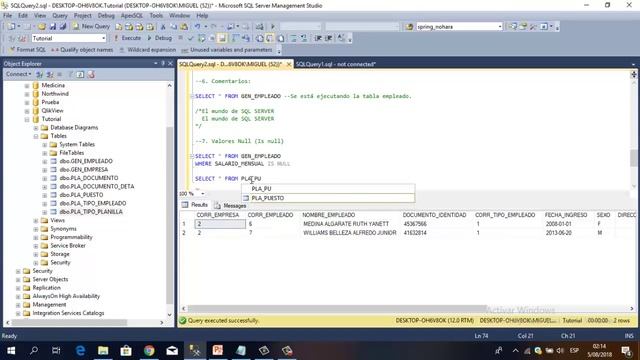Click the Cut scissors icon
The width and height of the screenshot is (640, 360).
click(x=163, y=27)
